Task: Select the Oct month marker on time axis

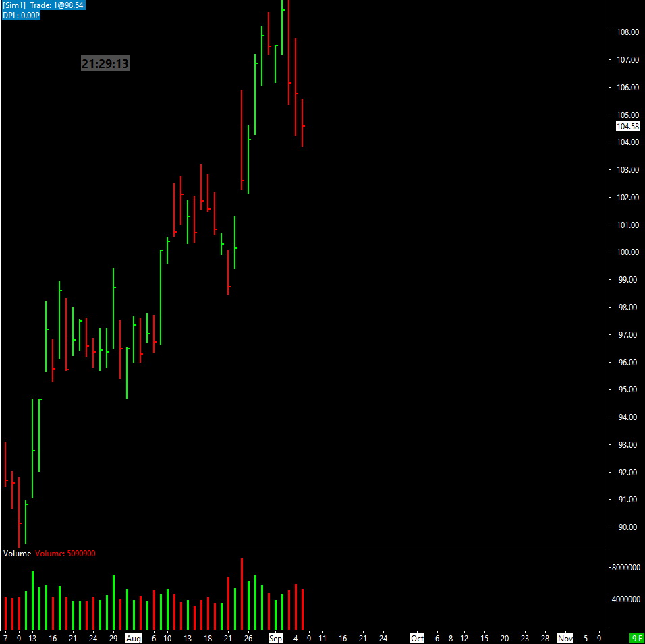Action: (x=417, y=639)
